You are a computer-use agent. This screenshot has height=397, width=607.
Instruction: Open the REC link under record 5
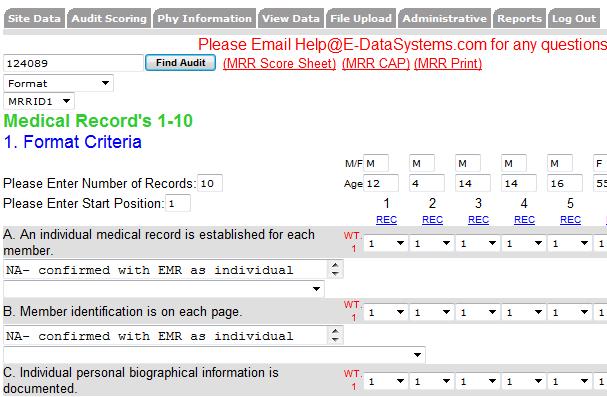(571, 220)
